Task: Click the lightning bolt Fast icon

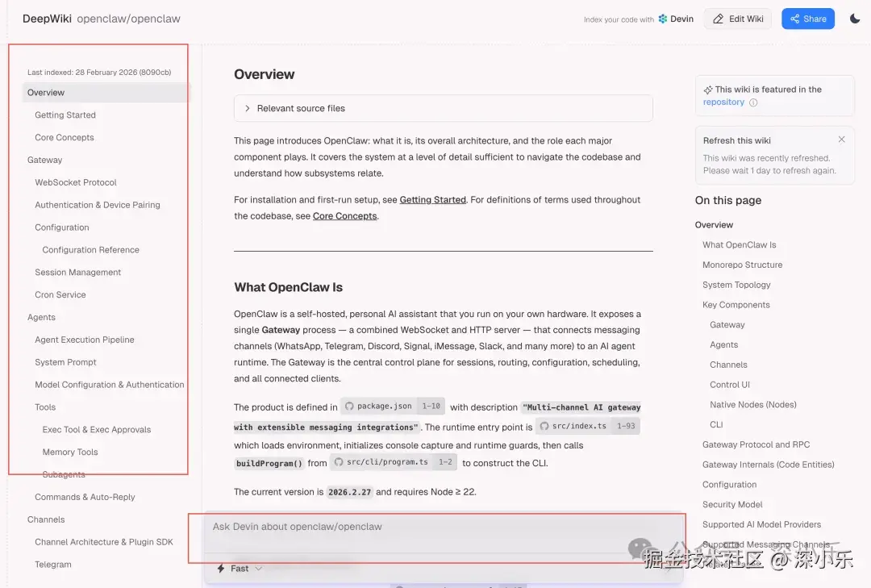Action: [x=221, y=569]
